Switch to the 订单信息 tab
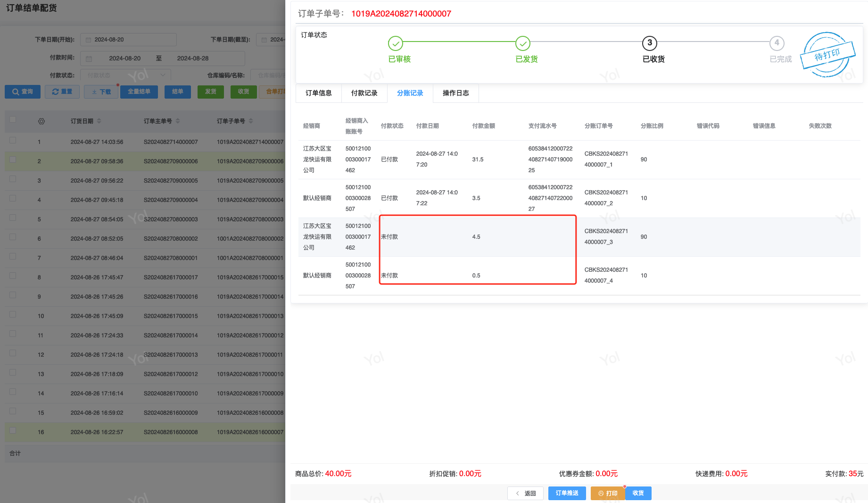Image resolution: width=868 pixels, height=503 pixels. coord(318,93)
